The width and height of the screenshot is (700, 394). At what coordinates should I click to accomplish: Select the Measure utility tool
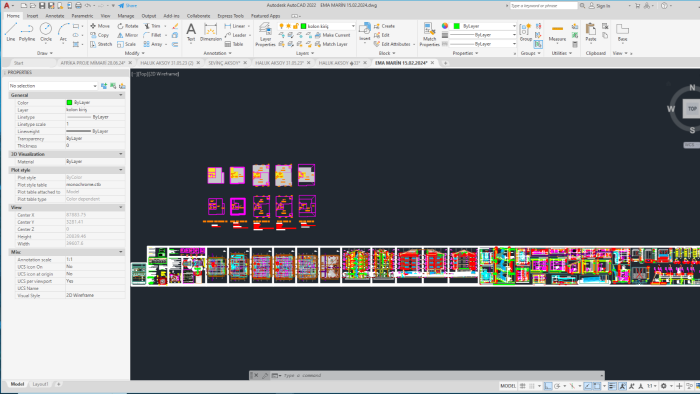click(557, 32)
